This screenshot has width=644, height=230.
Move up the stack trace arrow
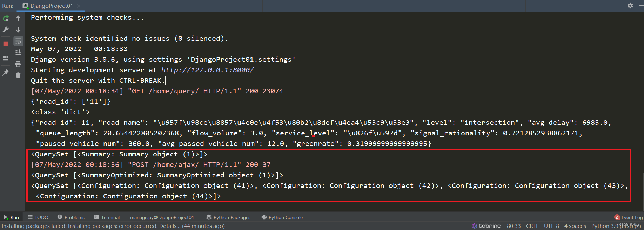18,18
